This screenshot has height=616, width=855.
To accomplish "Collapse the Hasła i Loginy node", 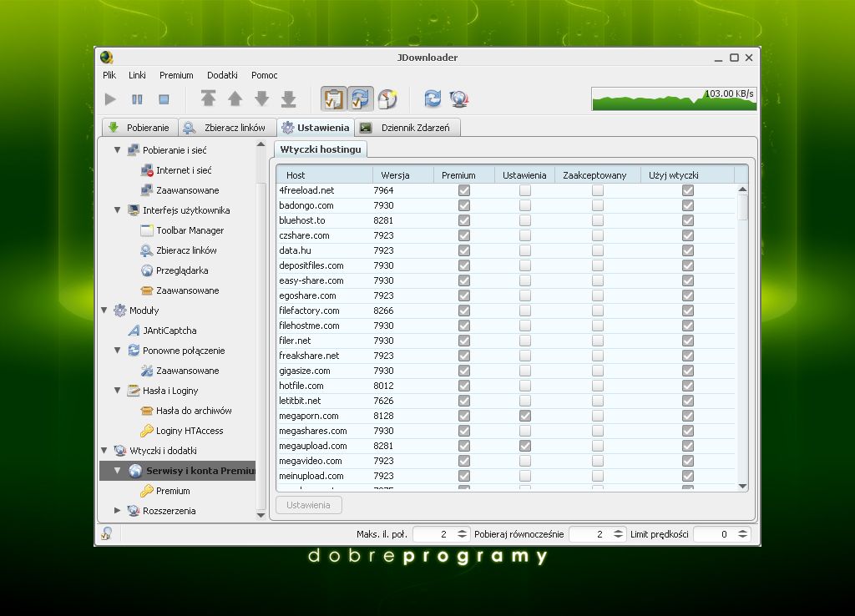I will (x=117, y=391).
